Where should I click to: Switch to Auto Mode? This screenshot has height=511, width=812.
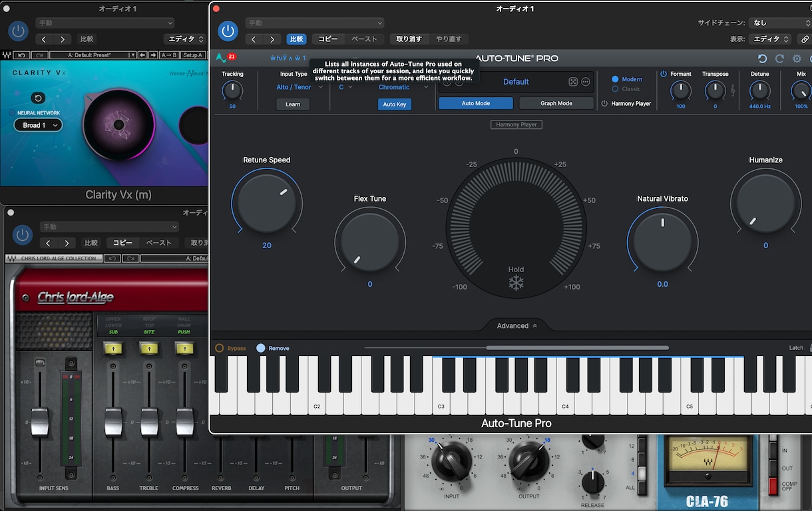(x=476, y=103)
